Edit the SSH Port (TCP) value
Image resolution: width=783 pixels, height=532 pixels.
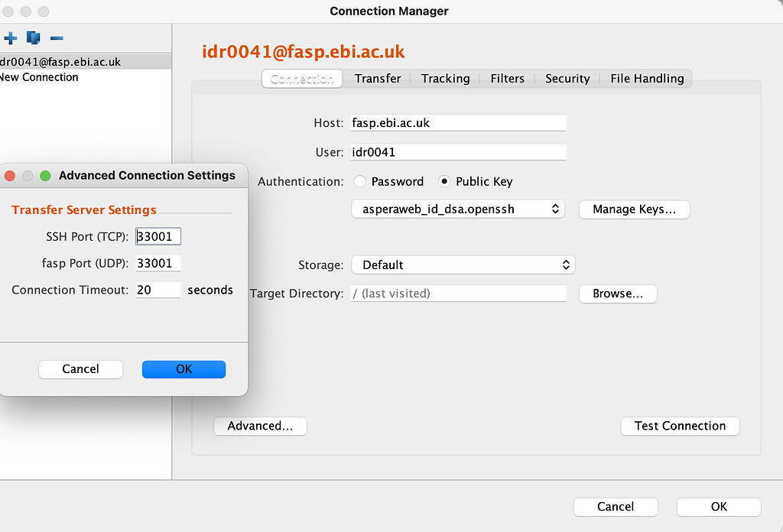click(158, 236)
